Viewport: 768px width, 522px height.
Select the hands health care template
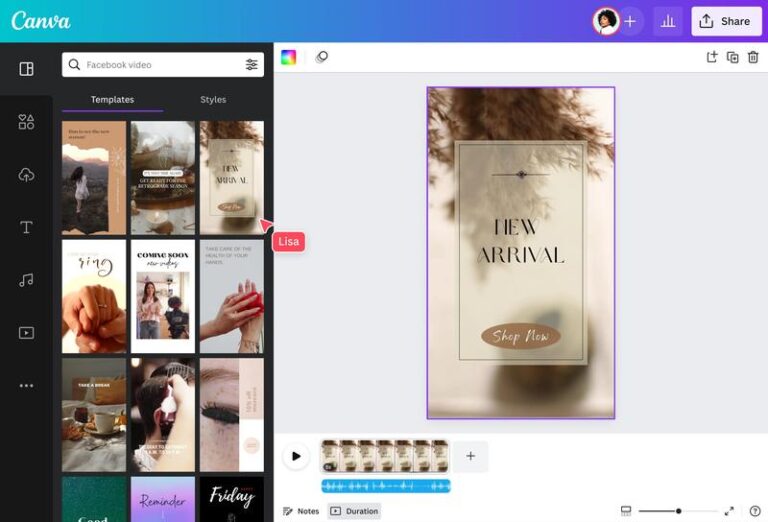pos(232,296)
